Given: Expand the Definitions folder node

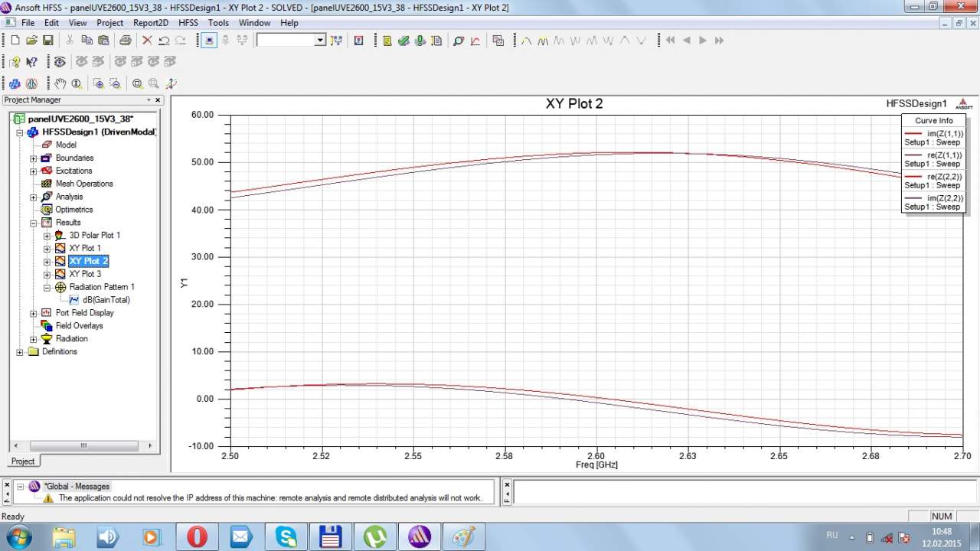Looking at the screenshot, I should [19, 352].
